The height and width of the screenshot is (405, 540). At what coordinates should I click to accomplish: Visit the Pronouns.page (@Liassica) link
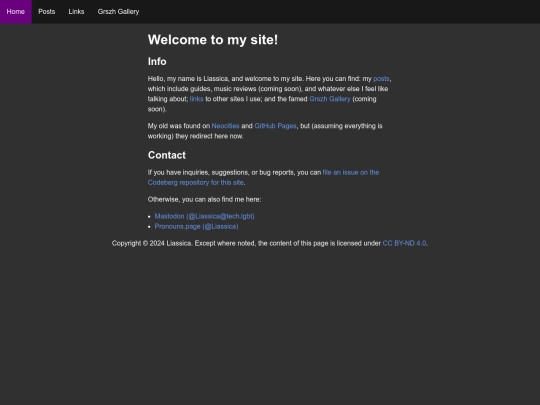click(x=196, y=227)
